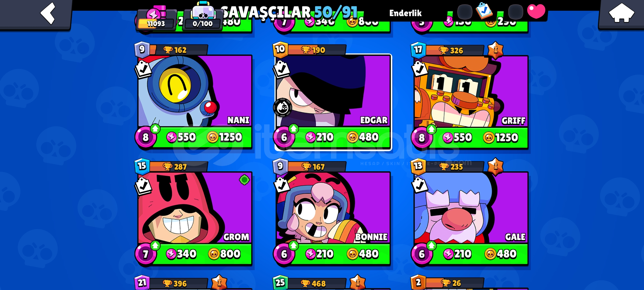Image resolution: width=644 pixels, height=290 pixels.
Task: Tap the green gadget dot on Grom
Action: tap(244, 180)
